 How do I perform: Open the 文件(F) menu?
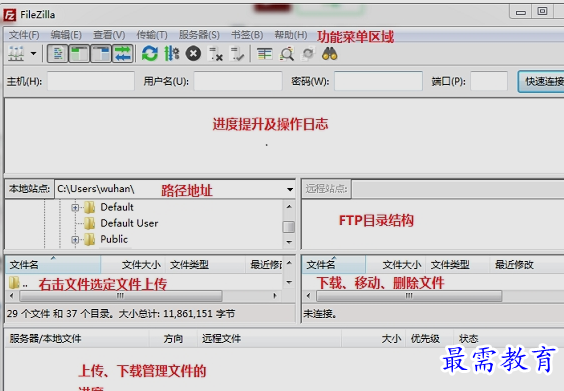[x=24, y=35]
